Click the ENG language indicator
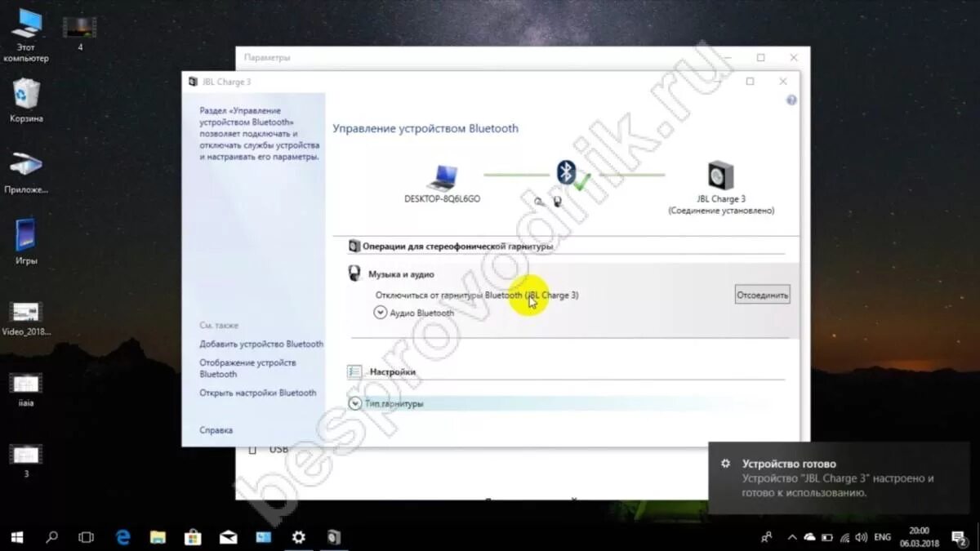The image size is (980, 551). click(x=882, y=537)
